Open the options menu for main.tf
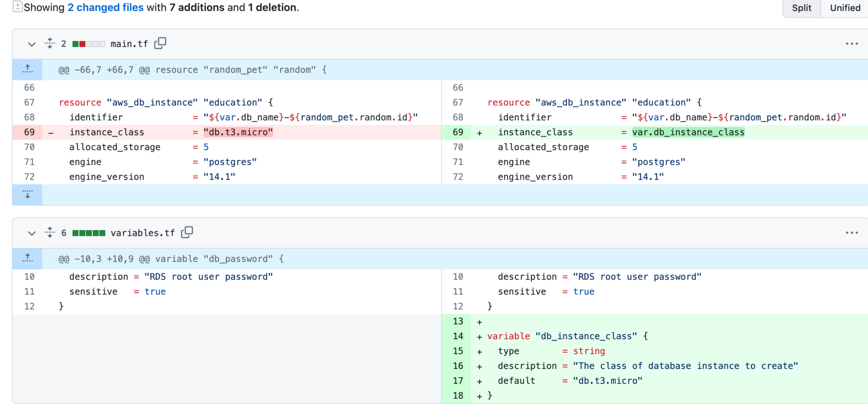 click(852, 43)
